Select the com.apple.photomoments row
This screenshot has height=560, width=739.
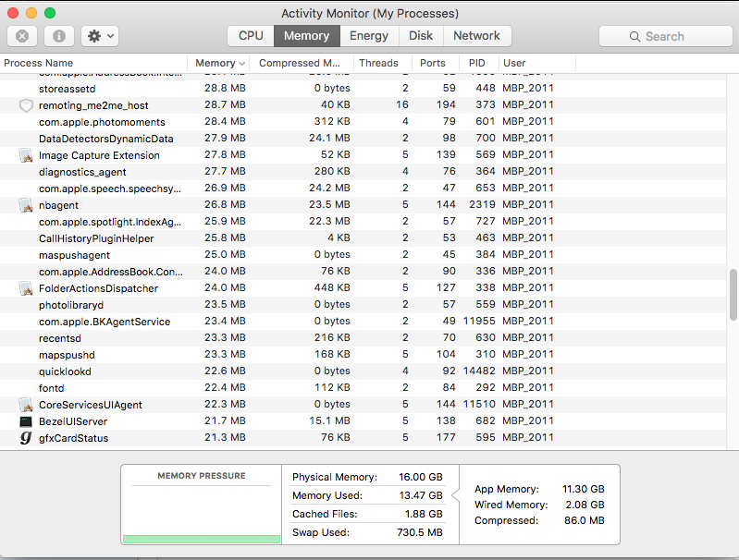pos(363,122)
